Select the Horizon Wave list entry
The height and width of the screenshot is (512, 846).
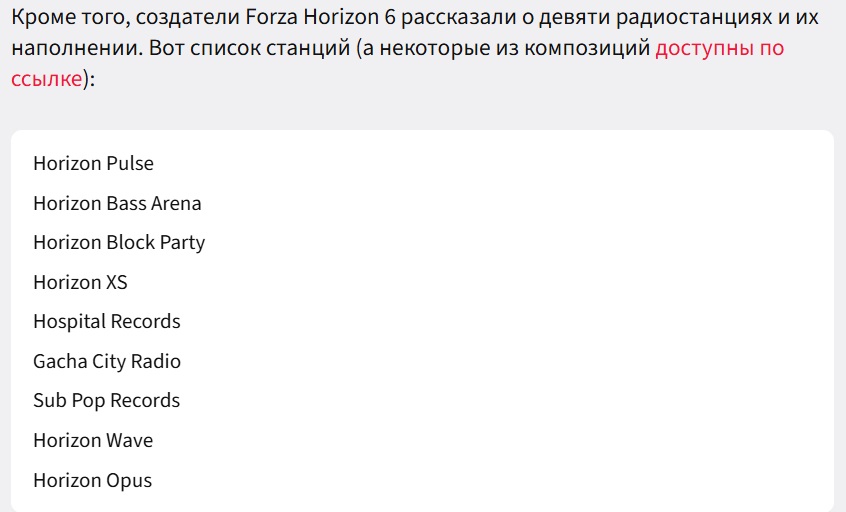pyautogui.click(x=93, y=441)
